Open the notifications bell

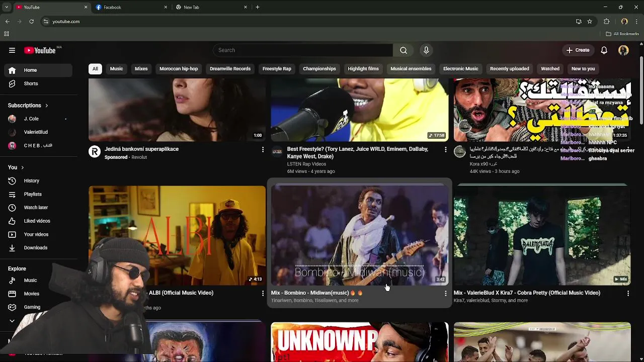pos(604,50)
